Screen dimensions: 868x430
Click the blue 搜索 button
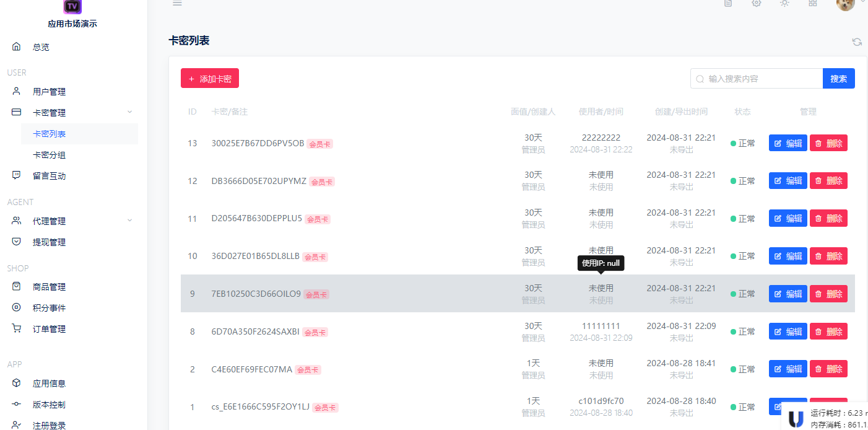(x=838, y=79)
